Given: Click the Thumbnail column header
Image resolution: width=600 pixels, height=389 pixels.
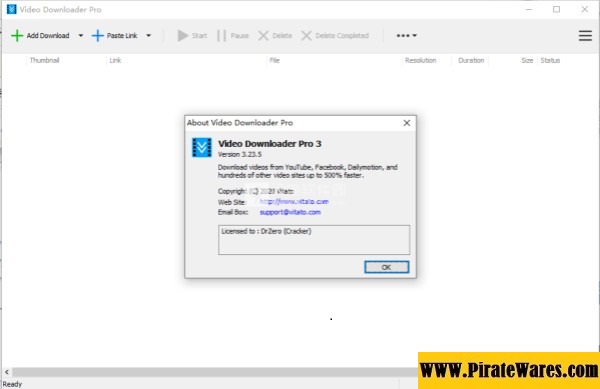Looking at the screenshot, I should [44, 60].
